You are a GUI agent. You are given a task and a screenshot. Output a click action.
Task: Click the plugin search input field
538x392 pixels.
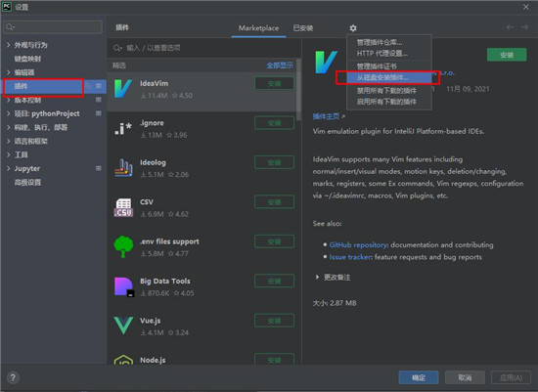tap(204, 48)
